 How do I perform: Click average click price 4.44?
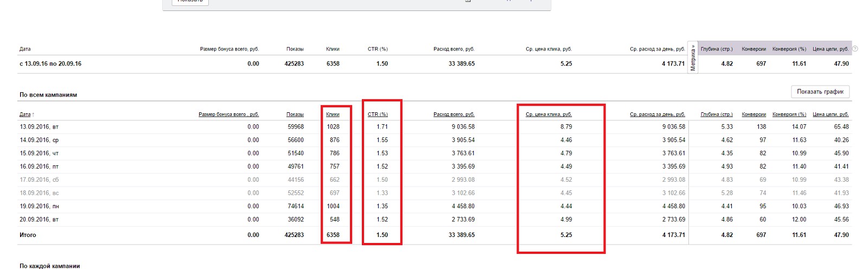[x=566, y=206]
